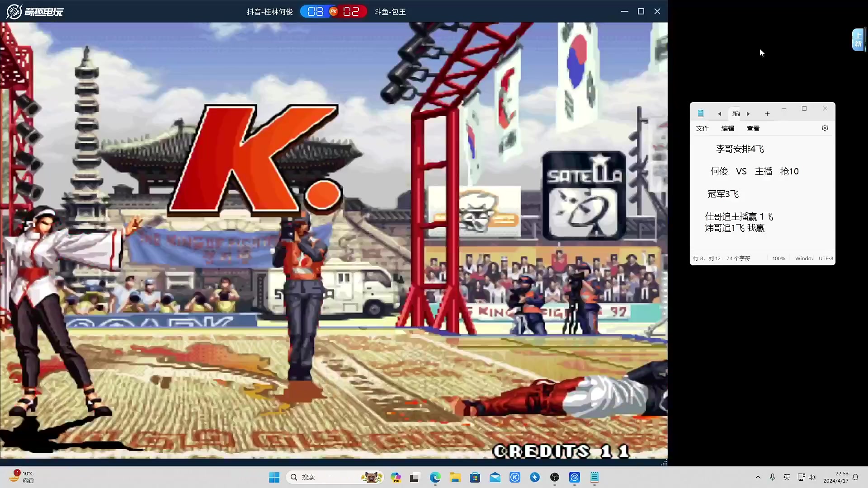Open the blue lightning app on taskbar

coord(535,477)
